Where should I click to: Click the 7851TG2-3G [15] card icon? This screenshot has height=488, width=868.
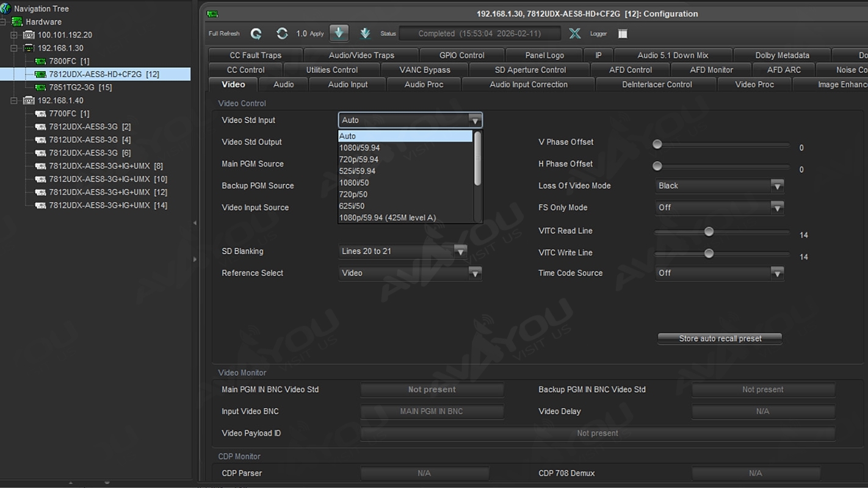[40, 87]
